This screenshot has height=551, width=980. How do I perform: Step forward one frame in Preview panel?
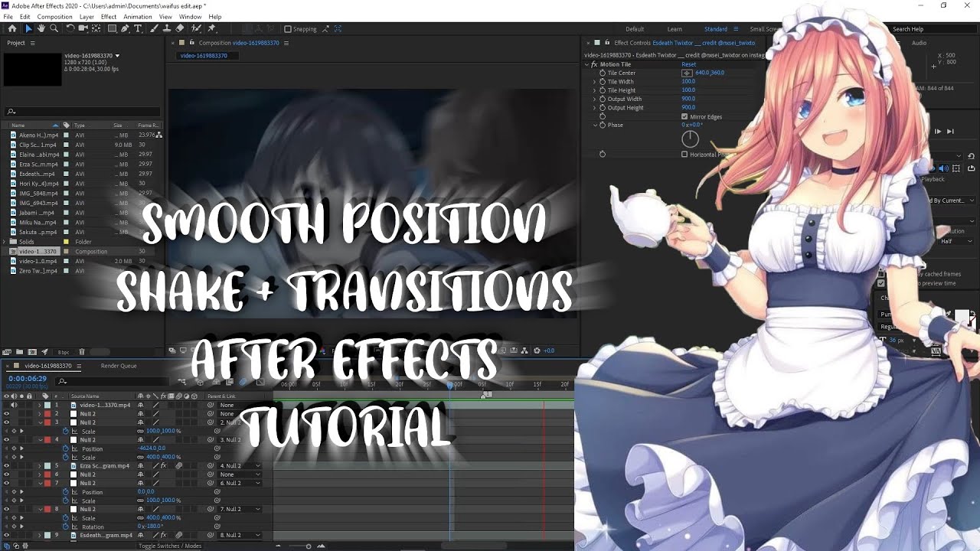pyautogui.click(x=938, y=132)
